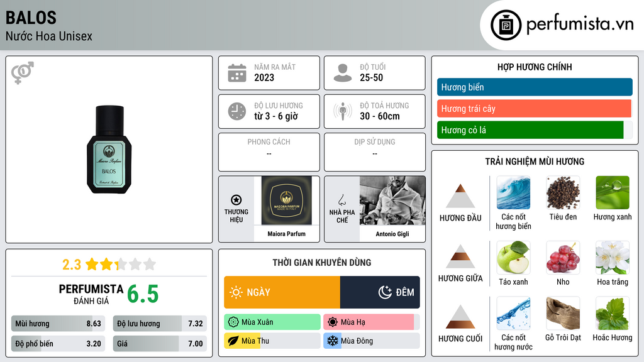
Task: Open the driftwood Gỗ Trôi Dạt image
Action: point(563,313)
